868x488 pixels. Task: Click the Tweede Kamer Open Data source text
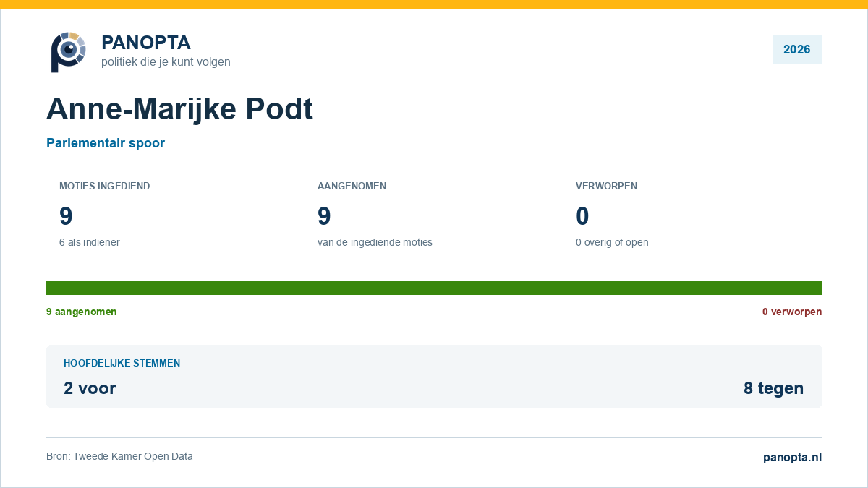pyautogui.click(x=119, y=456)
